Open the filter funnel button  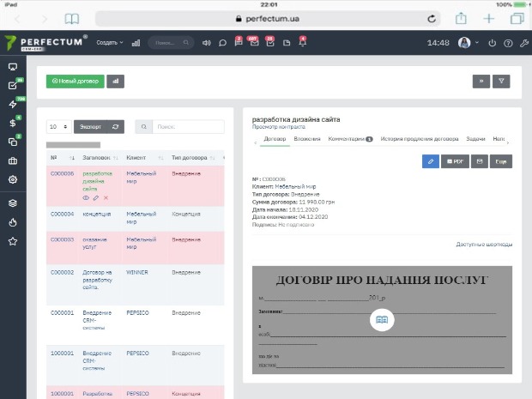tap(501, 82)
